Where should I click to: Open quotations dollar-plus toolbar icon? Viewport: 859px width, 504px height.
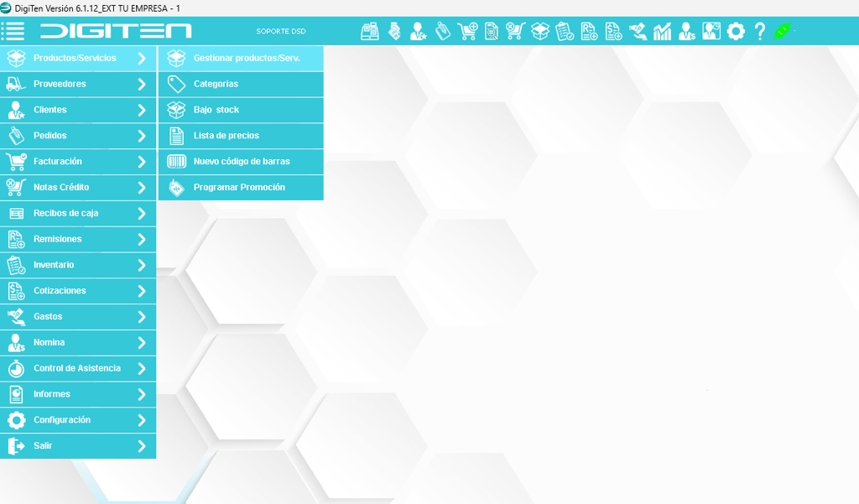coord(613,31)
